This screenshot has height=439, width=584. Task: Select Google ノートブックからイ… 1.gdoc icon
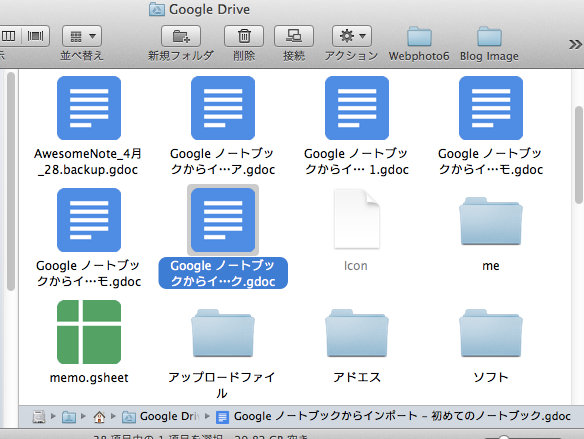pyautogui.click(x=357, y=108)
